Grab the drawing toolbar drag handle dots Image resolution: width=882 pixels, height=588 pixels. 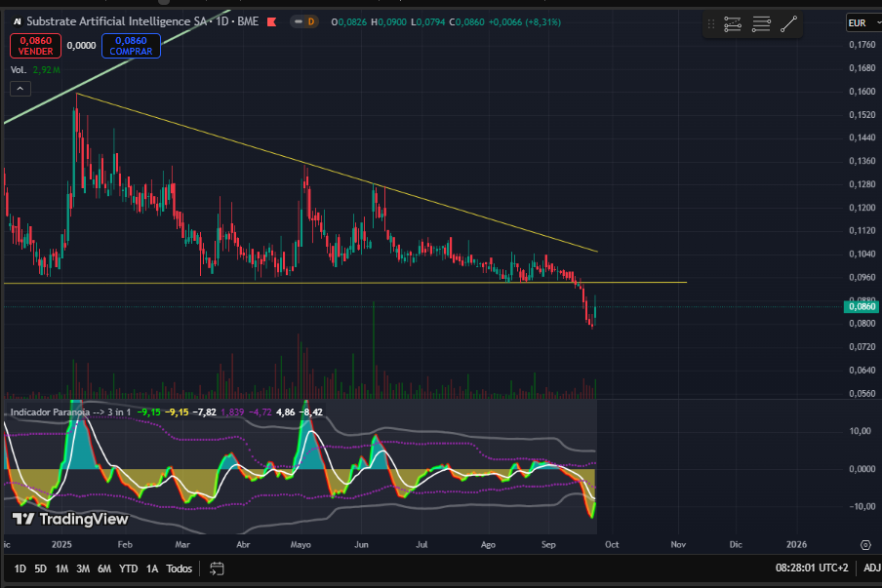711,24
